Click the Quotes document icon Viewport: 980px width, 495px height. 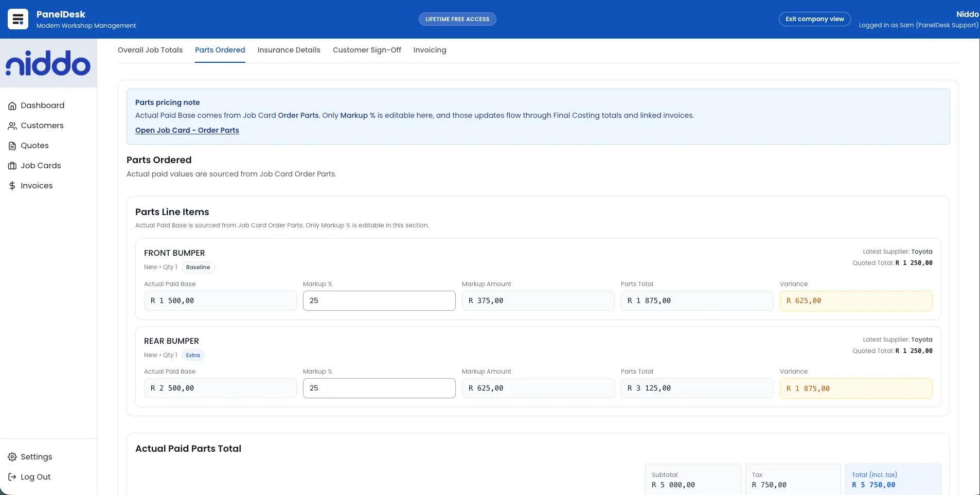(12, 145)
